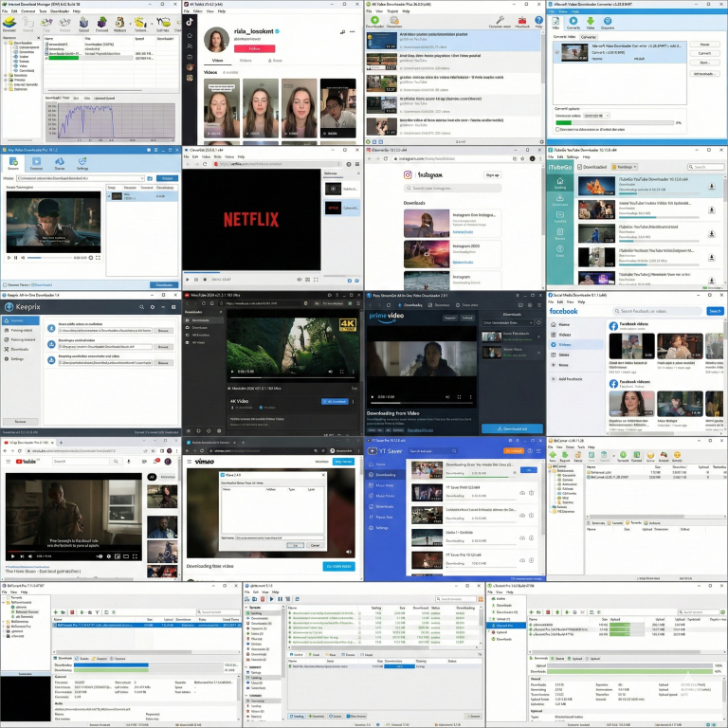Open the path combo box in Any Video Downloader Pro

(81, 178)
